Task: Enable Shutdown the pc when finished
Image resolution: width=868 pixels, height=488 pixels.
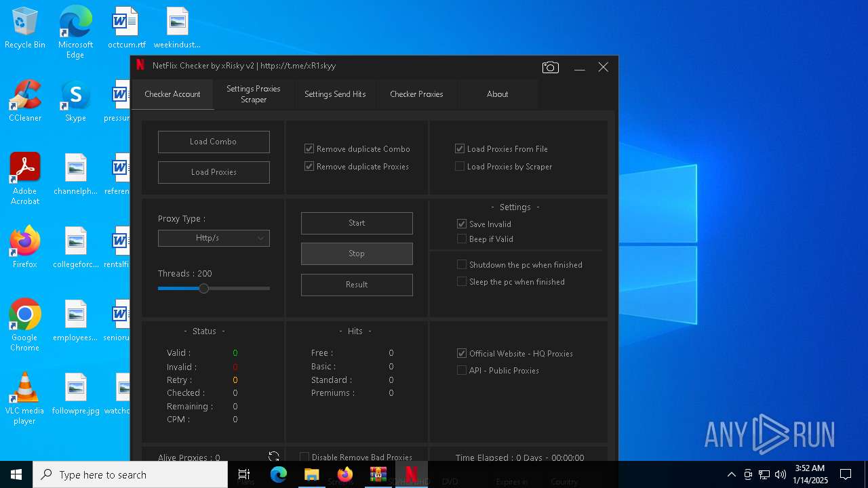Action: click(462, 264)
